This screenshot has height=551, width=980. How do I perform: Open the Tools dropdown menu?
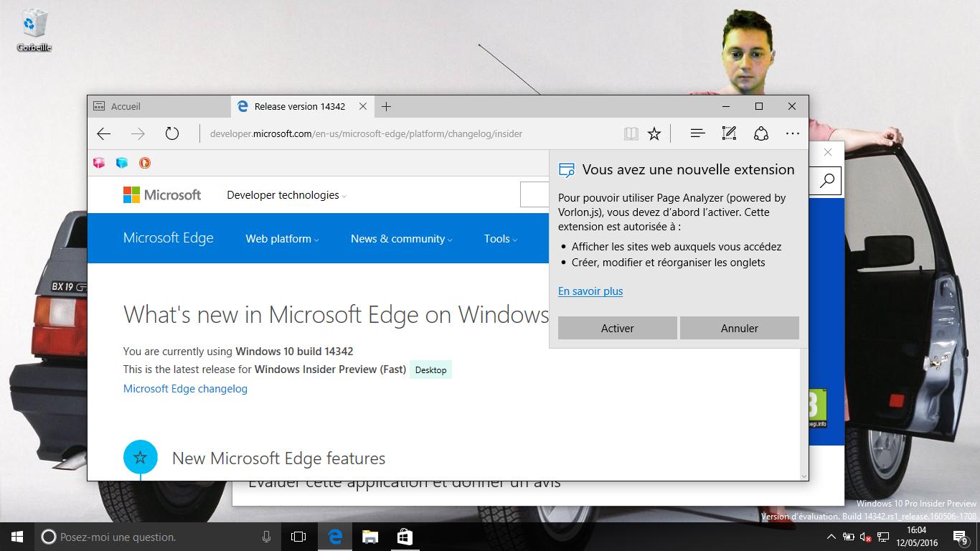click(x=500, y=239)
